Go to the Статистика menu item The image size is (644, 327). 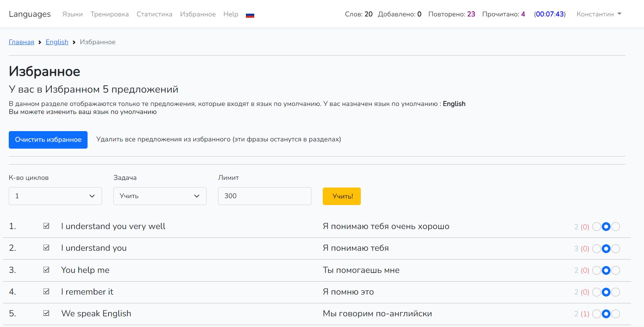pos(154,14)
